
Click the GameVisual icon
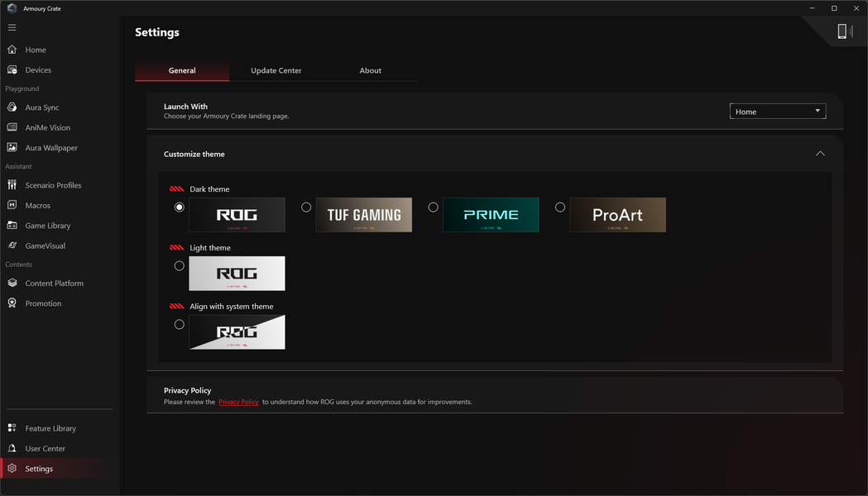[12, 246]
